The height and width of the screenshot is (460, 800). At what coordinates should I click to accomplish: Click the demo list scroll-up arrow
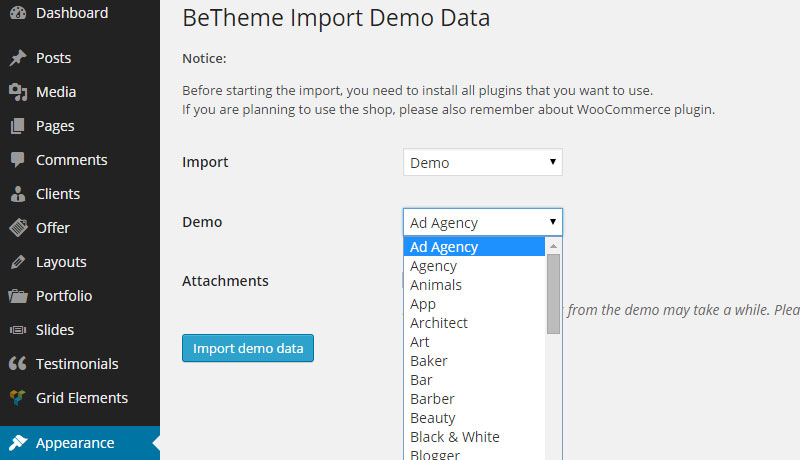pos(553,245)
